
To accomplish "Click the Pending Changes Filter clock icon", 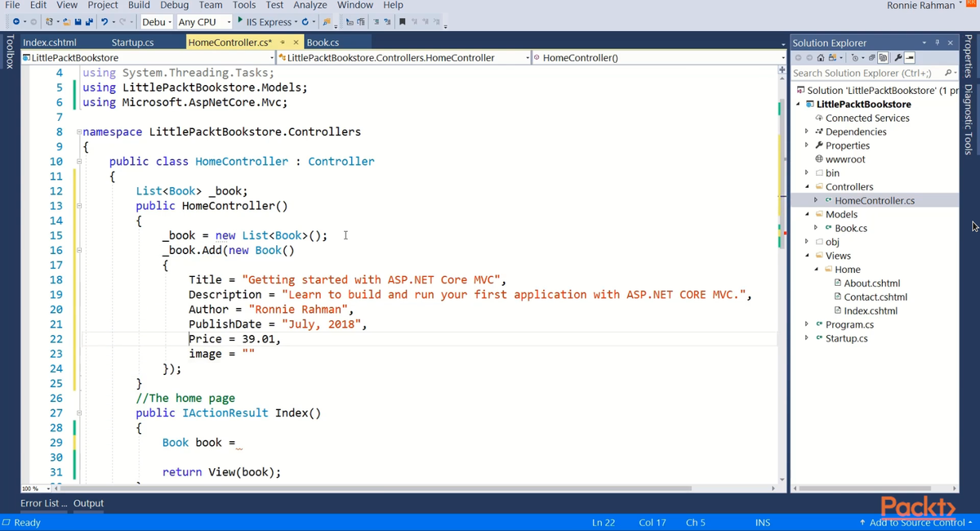I will pyautogui.click(x=855, y=58).
